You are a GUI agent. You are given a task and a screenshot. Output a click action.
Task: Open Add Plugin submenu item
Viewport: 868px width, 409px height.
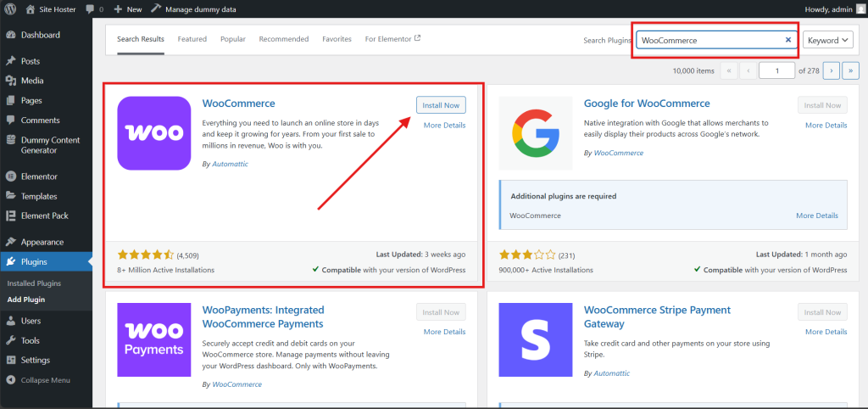pyautogui.click(x=26, y=300)
